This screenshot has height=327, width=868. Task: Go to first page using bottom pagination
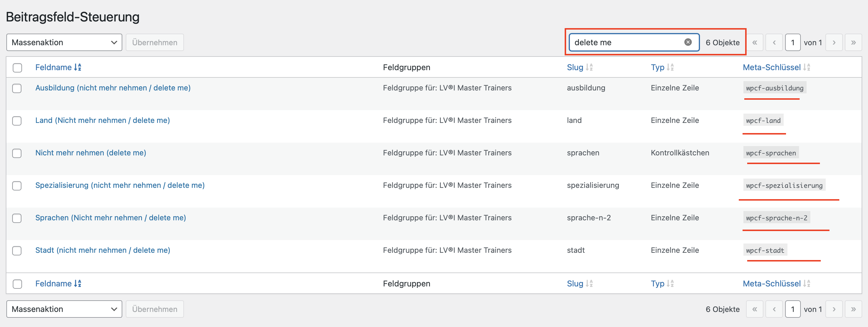755,309
